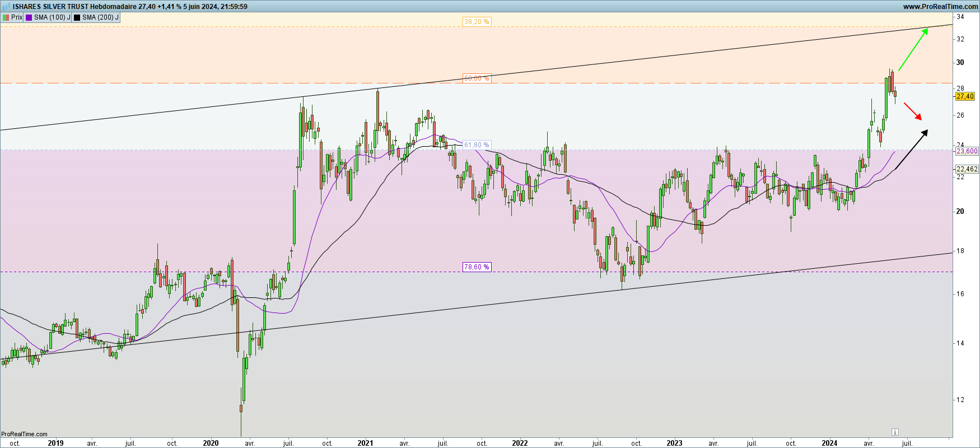Select the Prix legend item
Viewport: 980px width, 448px height.
12,17
